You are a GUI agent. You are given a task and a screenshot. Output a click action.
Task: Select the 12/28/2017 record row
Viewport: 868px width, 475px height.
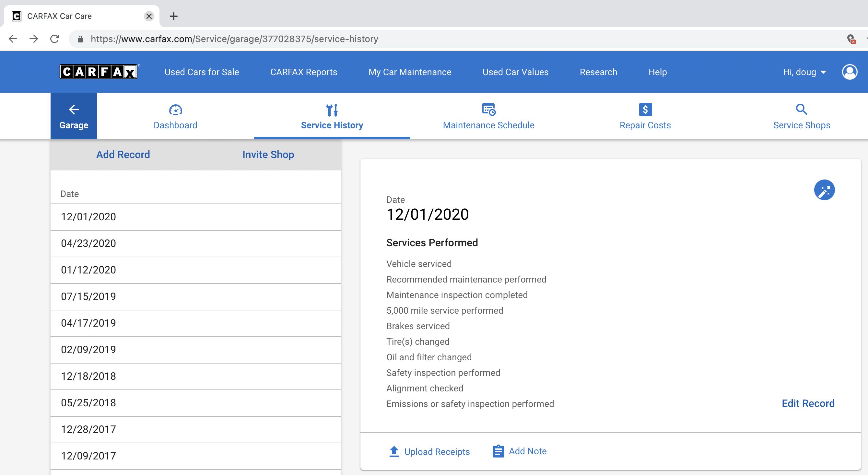pyautogui.click(x=196, y=430)
